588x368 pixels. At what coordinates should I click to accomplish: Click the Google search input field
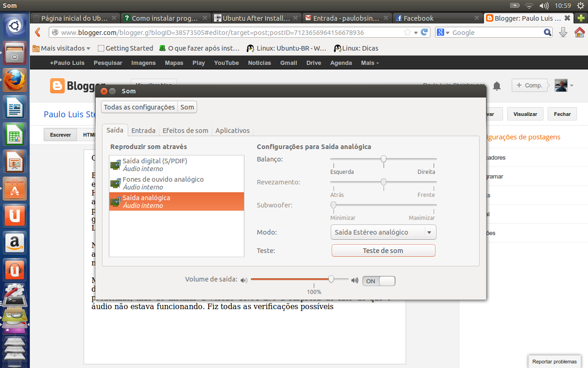pos(497,33)
